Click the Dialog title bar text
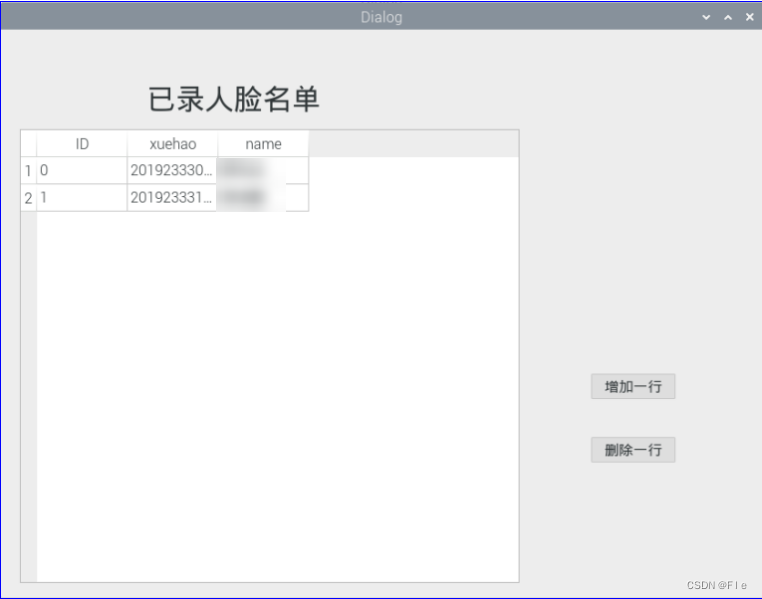The width and height of the screenshot is (762, 599). [381, 17]
